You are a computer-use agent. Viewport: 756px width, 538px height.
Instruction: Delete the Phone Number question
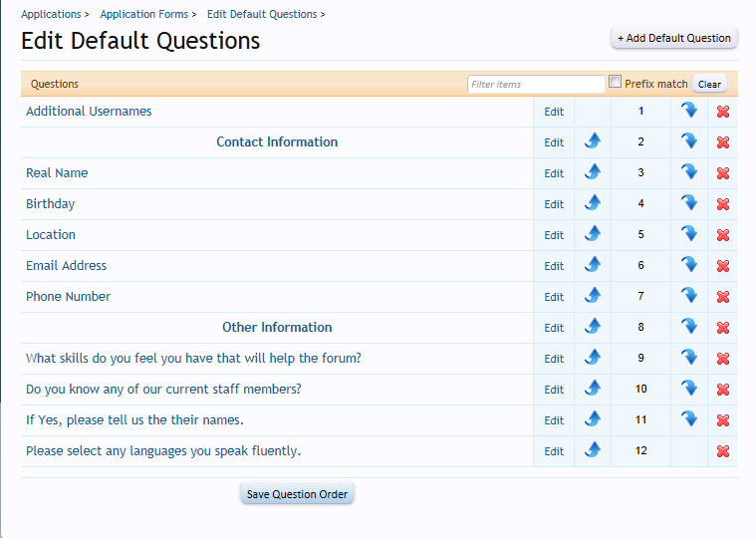[723, 297]
